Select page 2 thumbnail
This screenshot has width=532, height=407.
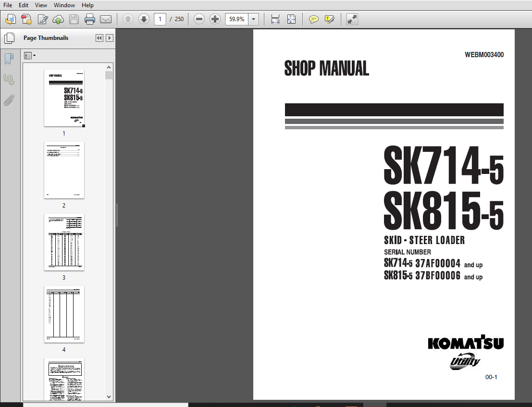tap(64, 170)
